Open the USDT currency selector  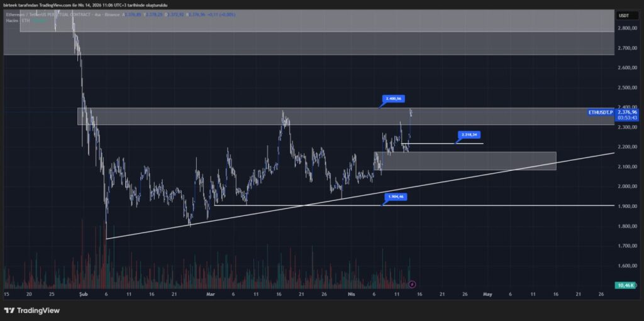pos(624,16)
